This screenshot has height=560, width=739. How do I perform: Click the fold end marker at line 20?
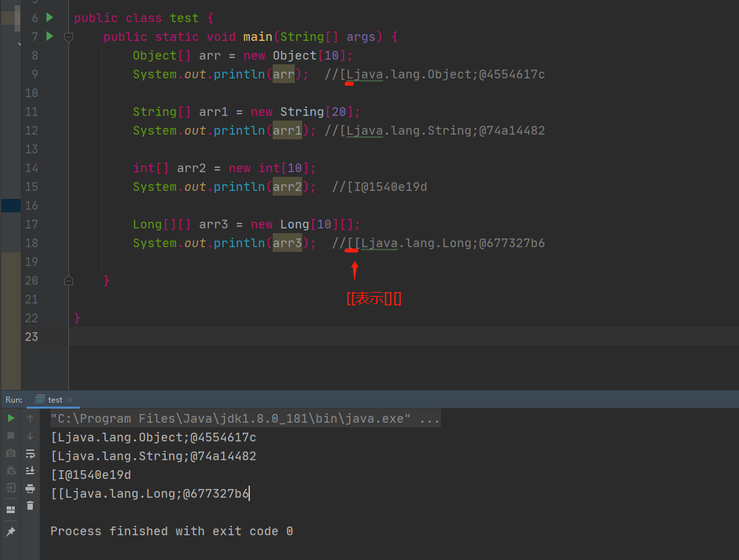[68, 281]
